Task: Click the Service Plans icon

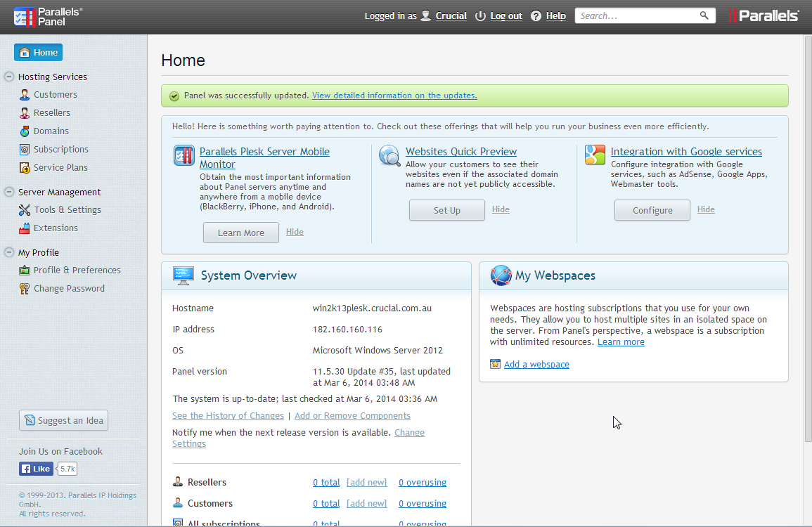Action: pos(25,168)
